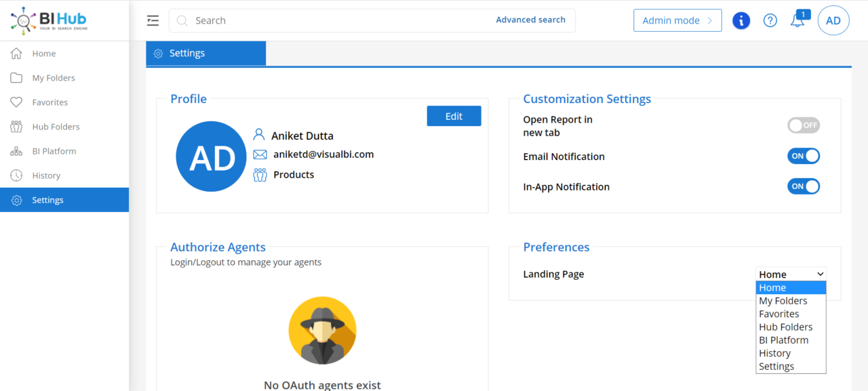The image size is (868, 391).
Task: Click the Landing Page label
Action: coord(553,274)
